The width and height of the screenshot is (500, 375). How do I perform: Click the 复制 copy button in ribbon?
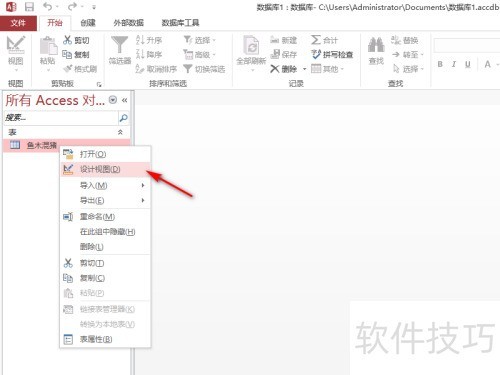click(76, 55)
